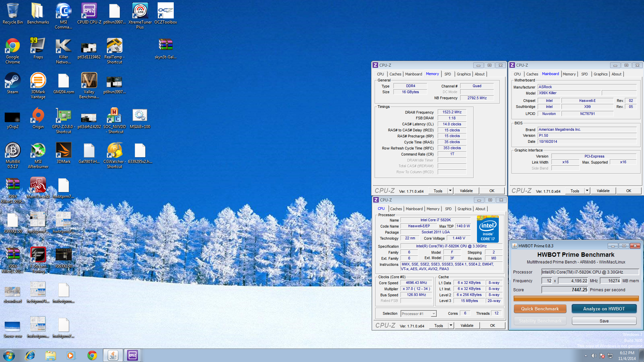Open About tab in Mainboard CPU-Z window
This screenshot has width=644, height=362.
coord(616,74)
